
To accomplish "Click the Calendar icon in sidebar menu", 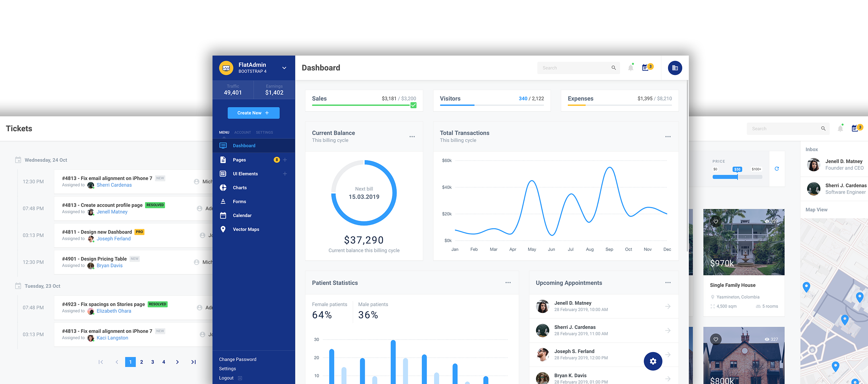I will 223,215.
